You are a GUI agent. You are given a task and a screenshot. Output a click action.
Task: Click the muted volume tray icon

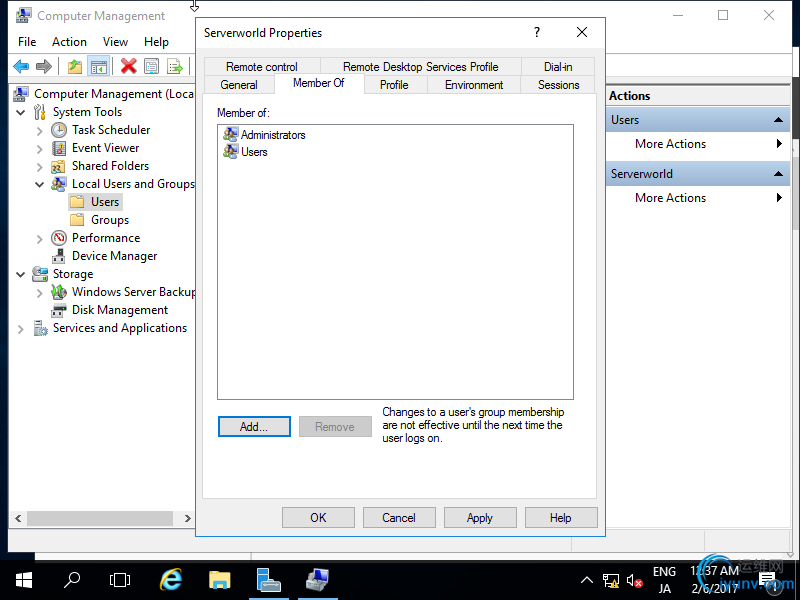point(635,581)
